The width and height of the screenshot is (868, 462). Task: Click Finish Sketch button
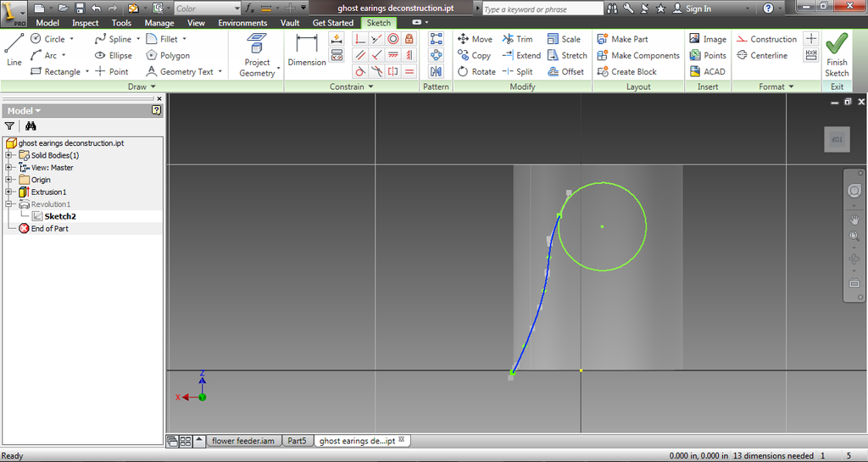837,55
